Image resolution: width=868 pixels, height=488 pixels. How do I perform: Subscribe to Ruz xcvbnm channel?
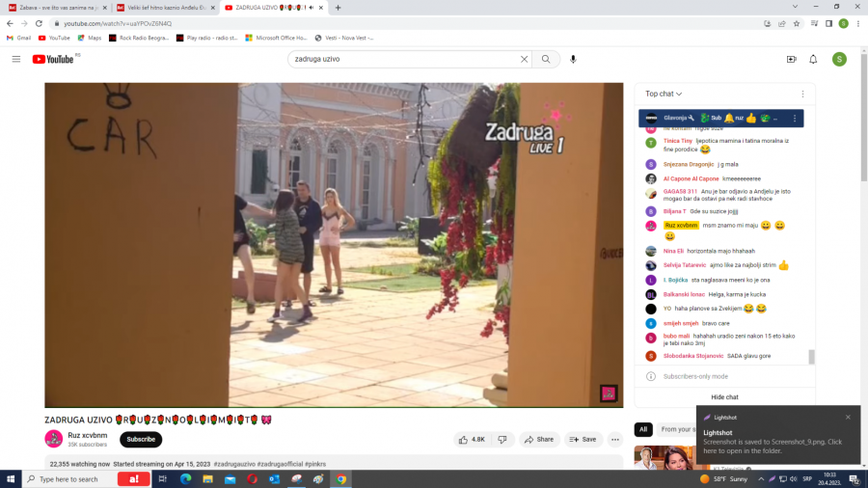[141, 439]
